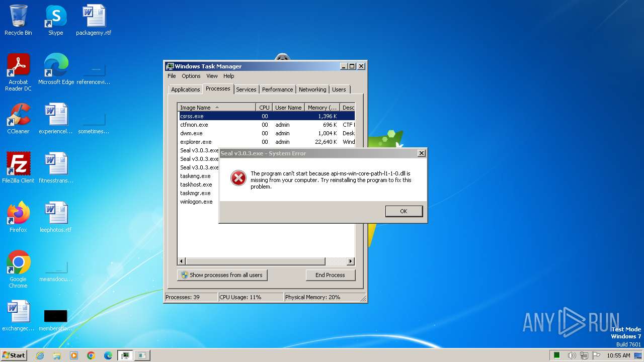Launch FileZilla Client shortcut
Screen dimensions: 644x362
coord(18,168)
